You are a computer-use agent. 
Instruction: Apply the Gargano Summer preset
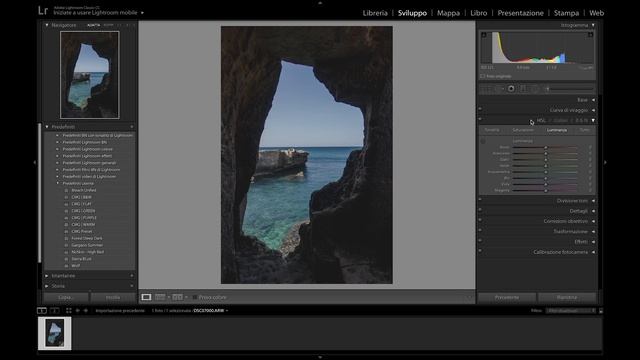pos(87,245)
